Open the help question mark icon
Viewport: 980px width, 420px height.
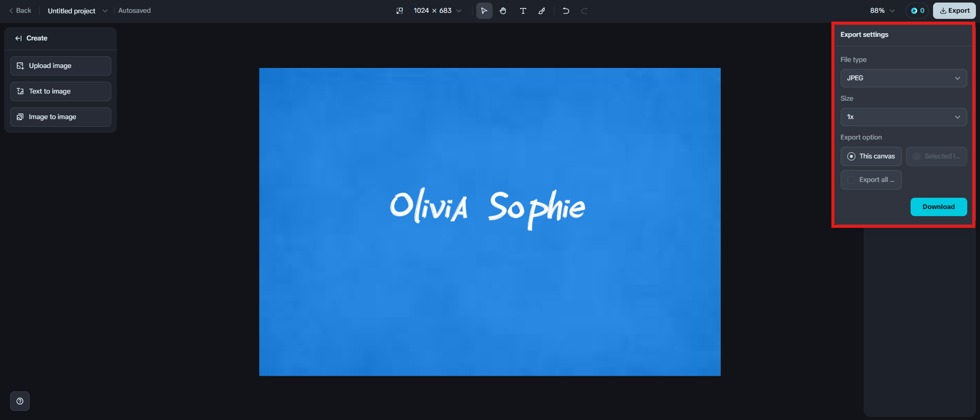[20, 401]
